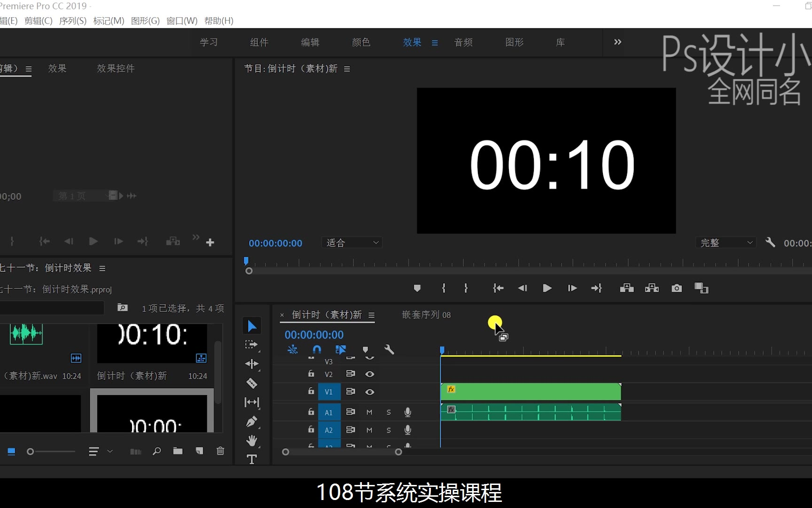Image resolution: width=812 pixels, height=508 pixels.
Task: Select the Pen tool
Action: pyautogui.click(x=252, y=421)
